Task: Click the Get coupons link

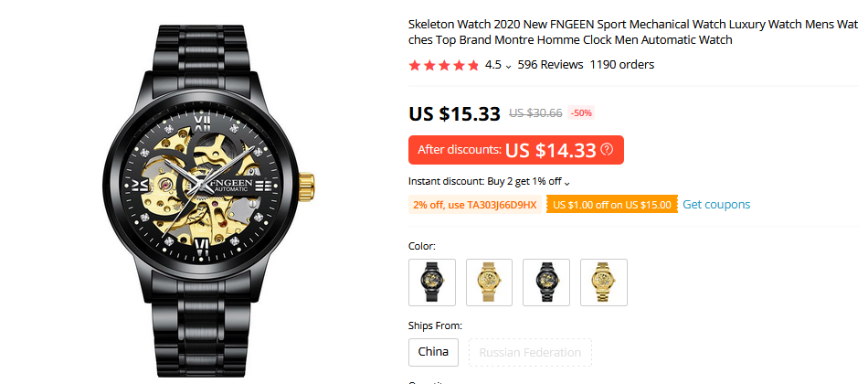Action: pos(716,205)
